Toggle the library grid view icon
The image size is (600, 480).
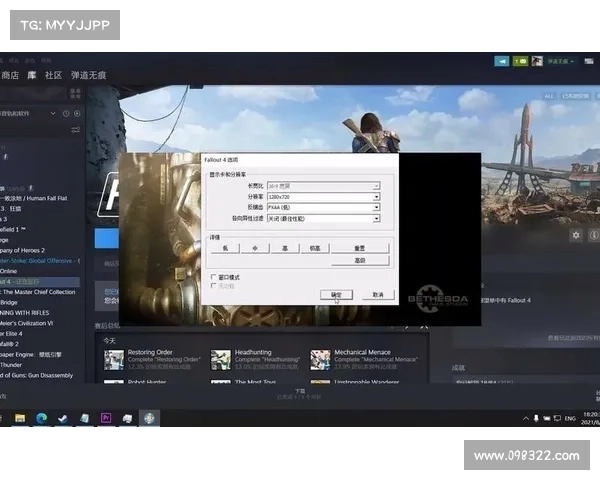point(75,93)
